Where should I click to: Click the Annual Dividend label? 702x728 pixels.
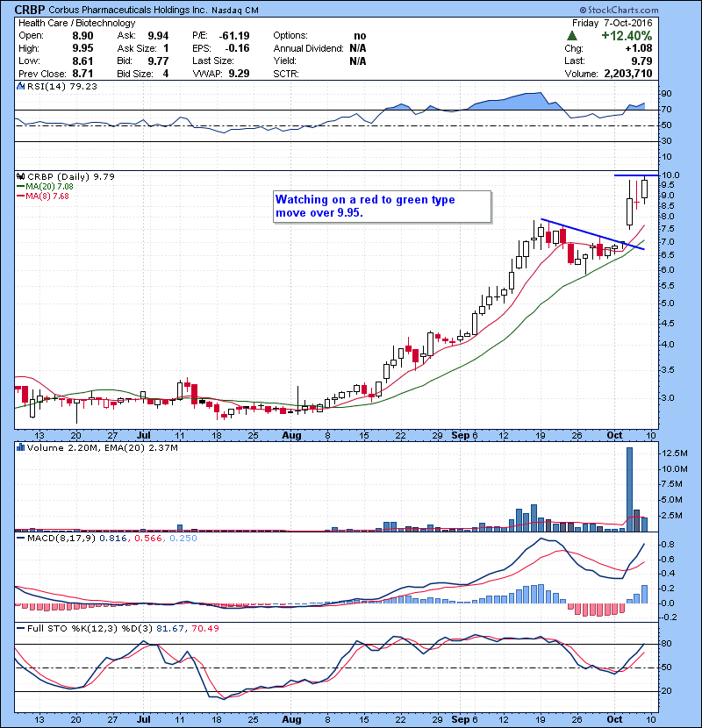click(x=309, y=48)
